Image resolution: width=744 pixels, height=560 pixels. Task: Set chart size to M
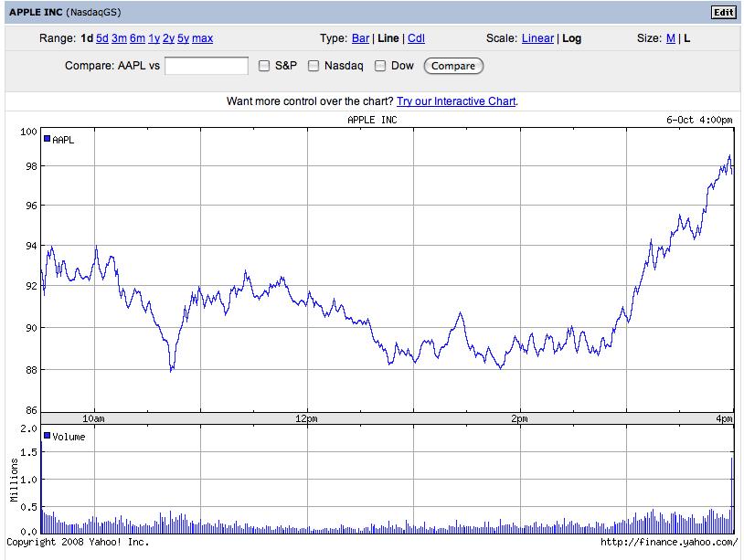coord(671,38)
